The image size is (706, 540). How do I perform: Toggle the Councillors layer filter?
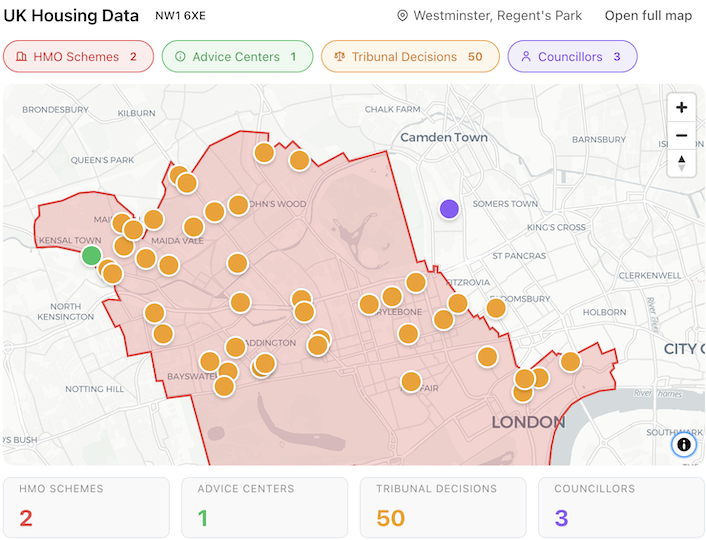[x=572, y=57]
